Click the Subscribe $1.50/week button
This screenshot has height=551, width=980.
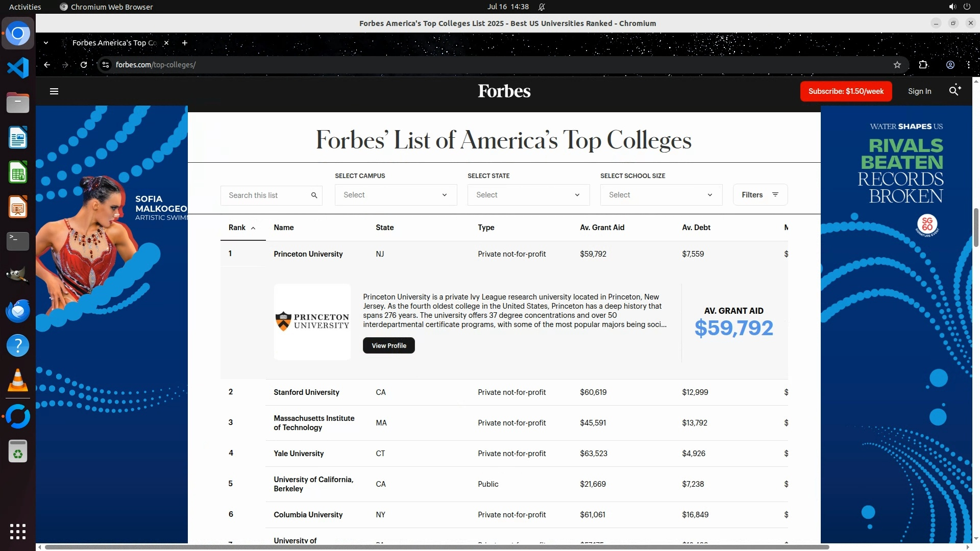[846, 91]
